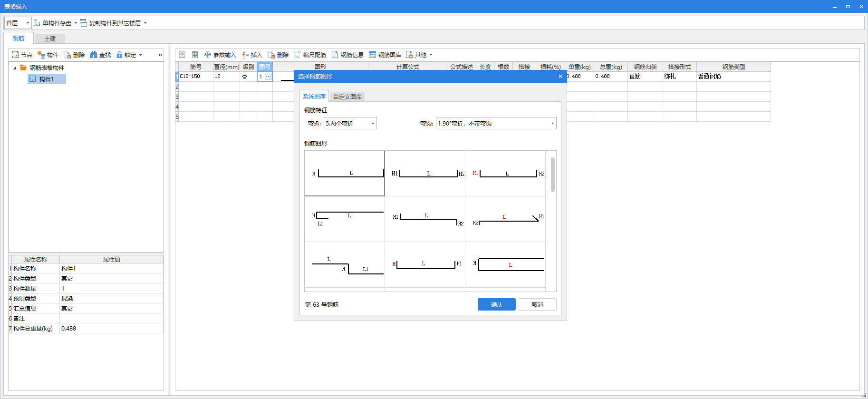Click the 图号 column header

pos(265,67)
